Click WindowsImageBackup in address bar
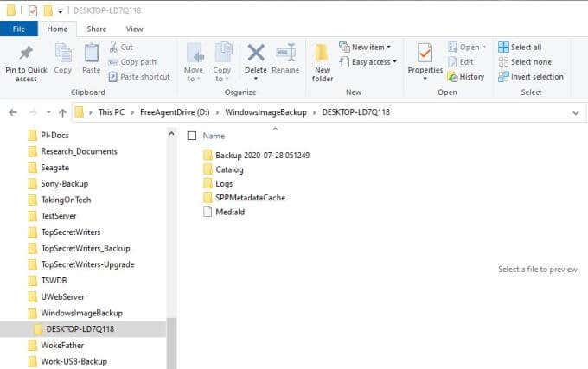The width and height of the screenshot is (588, 369). (265, 112)
